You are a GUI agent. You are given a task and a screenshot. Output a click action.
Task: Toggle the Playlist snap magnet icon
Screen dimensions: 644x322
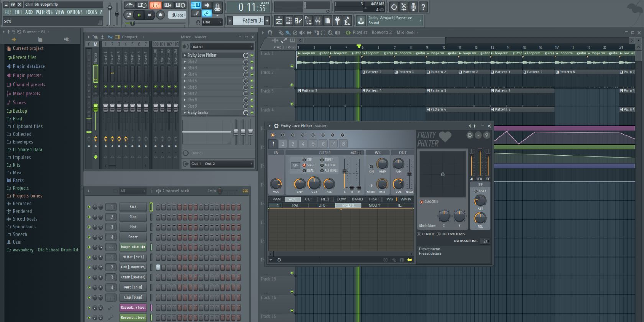(269, 33)
